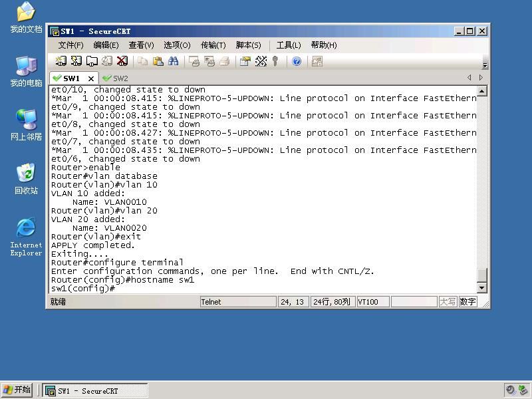The width and height of the screenshot is (532, 399).
Task: Click the terminal scrollbar up arrow
Action: coord(482,91)
